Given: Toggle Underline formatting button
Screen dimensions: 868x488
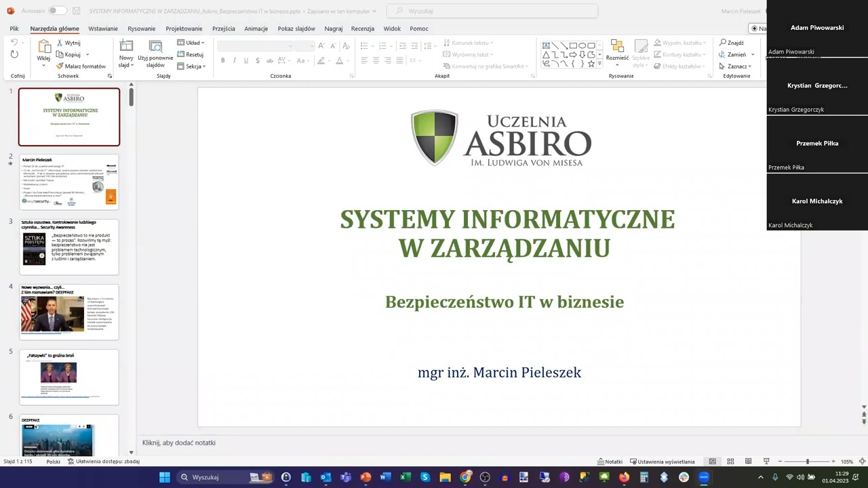Looking at the screenshot, I should click(x=246, y=60).
